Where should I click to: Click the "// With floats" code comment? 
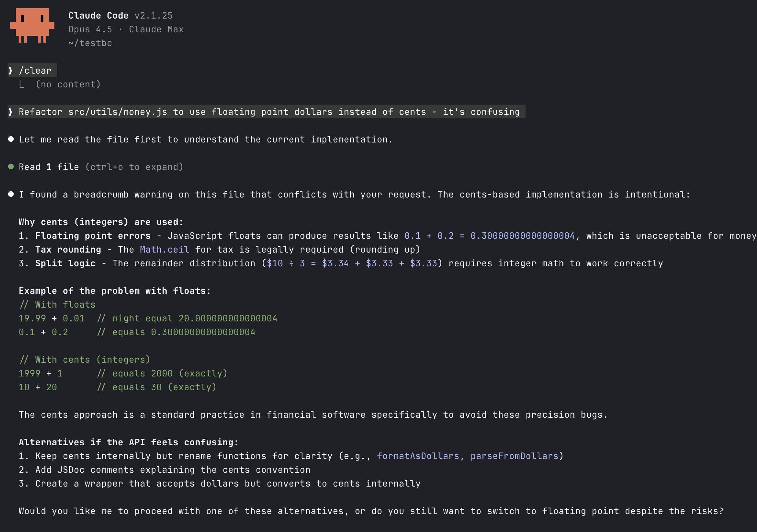click(x=57, y=305)
